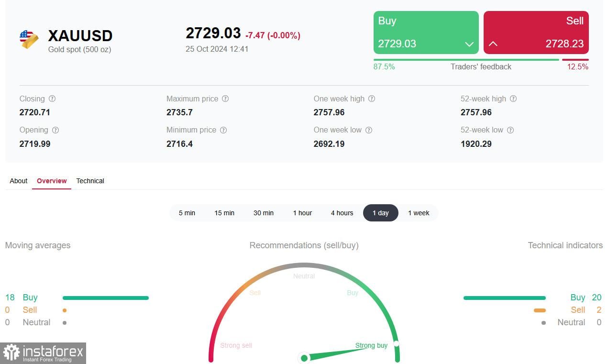
Task: Click the Technical indicators Buy bar
Action: point(505,298)
